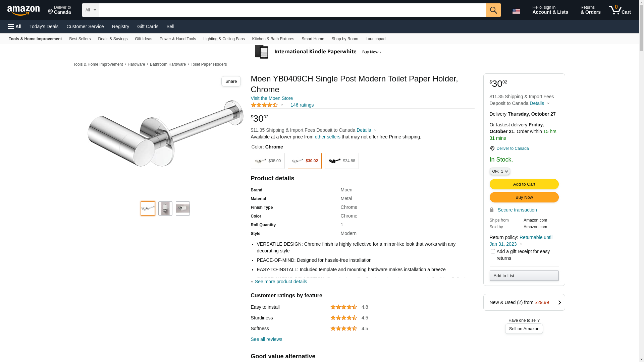
Task: Select the black $34.88 color option
Action: coord(342,161)
